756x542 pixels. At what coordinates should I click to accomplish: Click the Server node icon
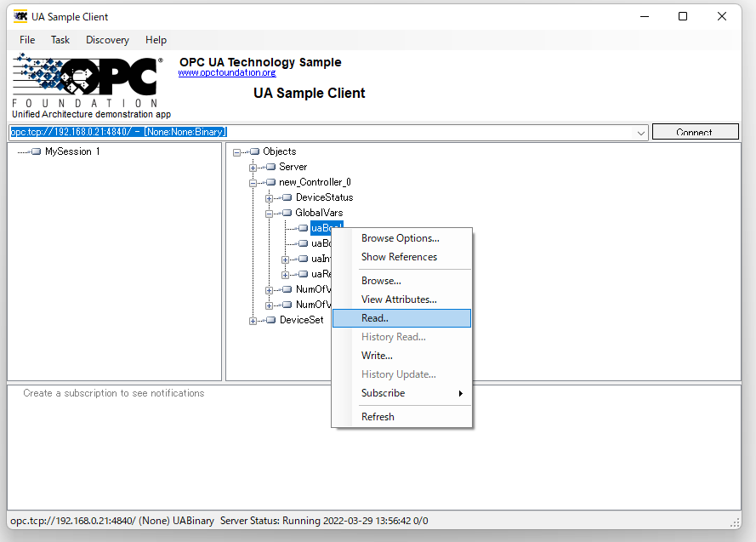270,167
